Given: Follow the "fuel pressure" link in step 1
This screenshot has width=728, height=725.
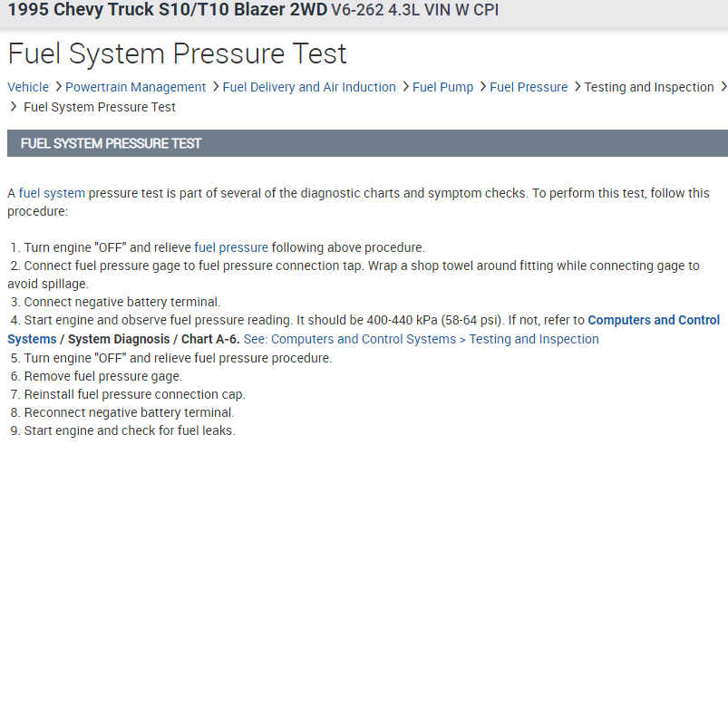Looking at the screenshot, I should pos(231,247).
